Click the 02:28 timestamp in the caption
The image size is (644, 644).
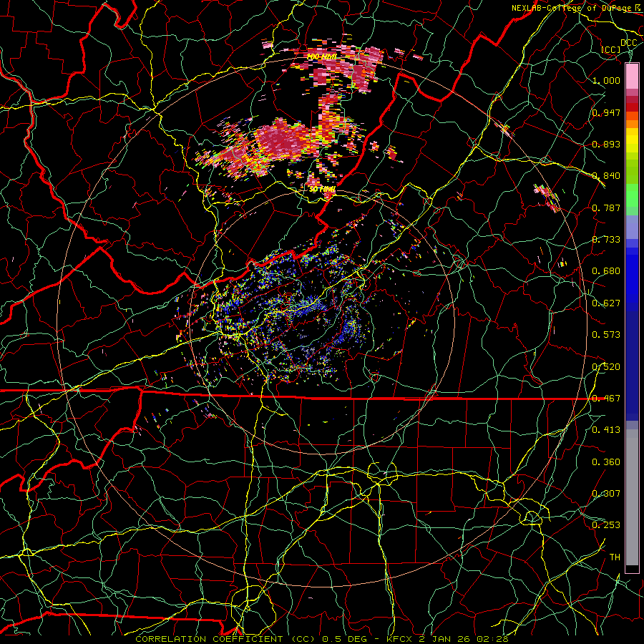(492, 639)
